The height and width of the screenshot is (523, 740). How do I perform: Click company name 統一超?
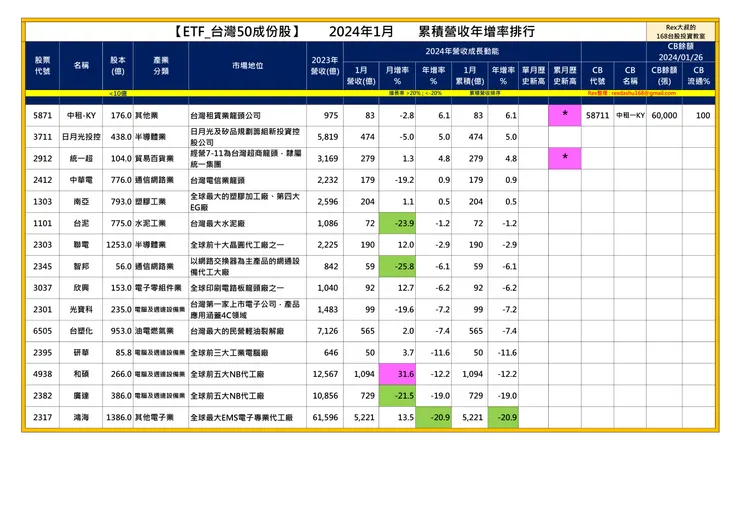tap(81, 159)
